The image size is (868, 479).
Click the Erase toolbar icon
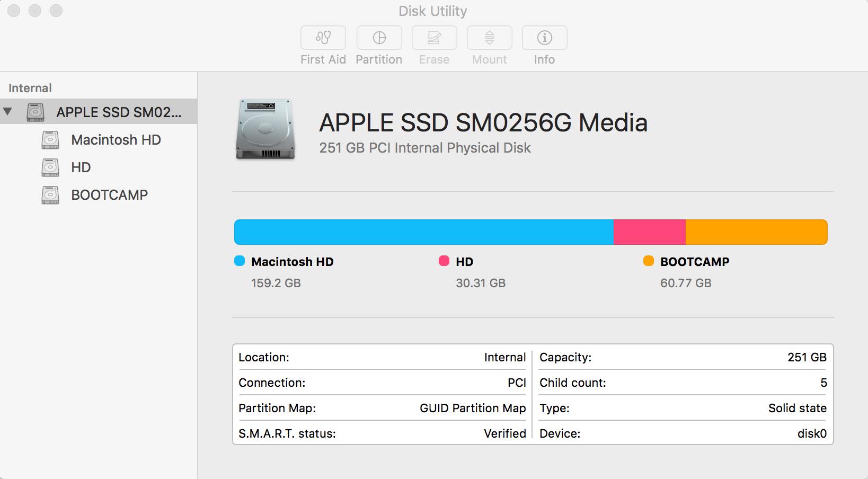435,38
